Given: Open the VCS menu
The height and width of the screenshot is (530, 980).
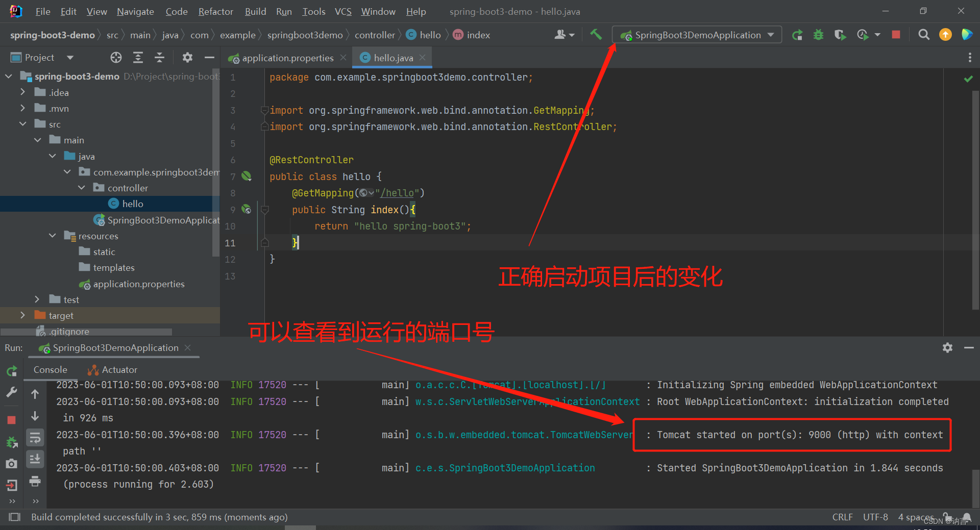Looking at the screenshot, I should 343,11.
